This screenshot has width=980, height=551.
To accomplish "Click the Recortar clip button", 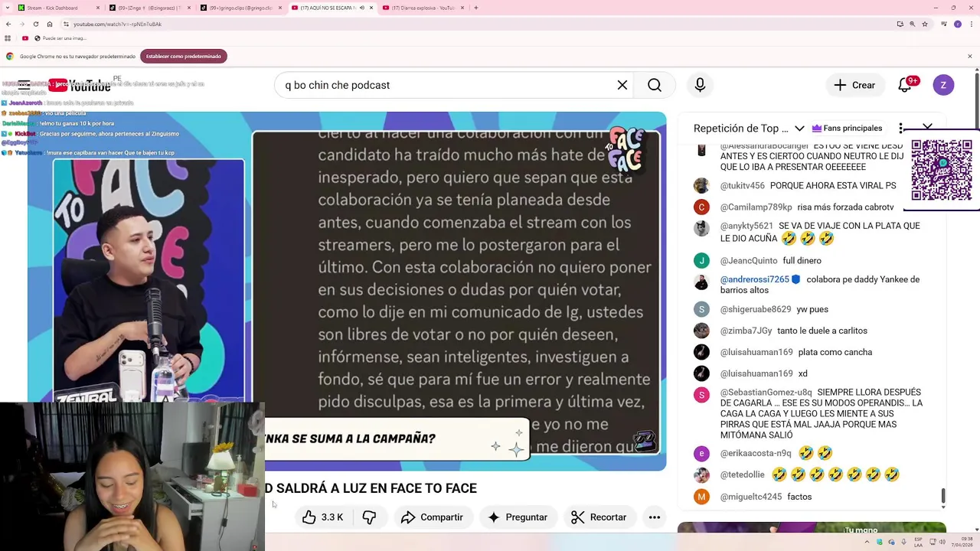I will click(x=599, y=517).
